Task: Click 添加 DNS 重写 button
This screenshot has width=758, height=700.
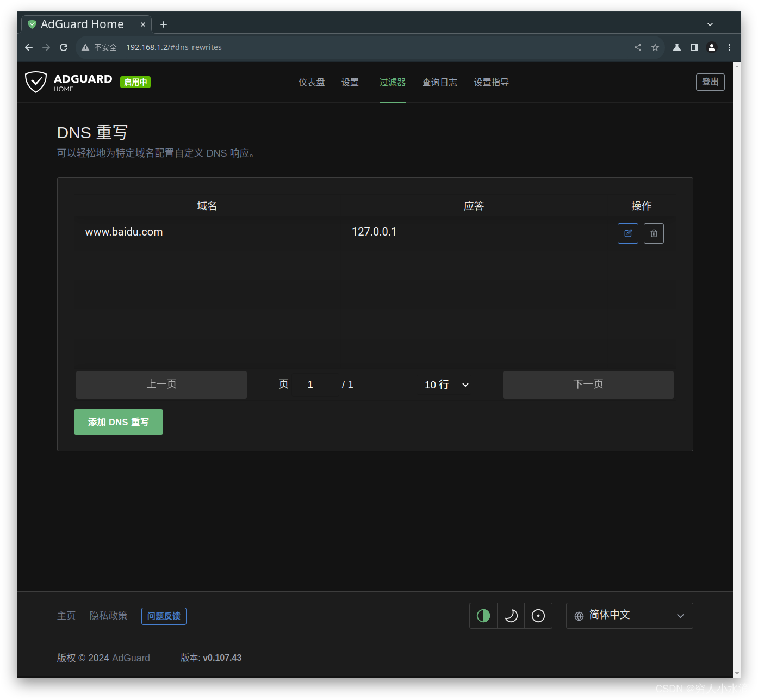Action: 119,422
